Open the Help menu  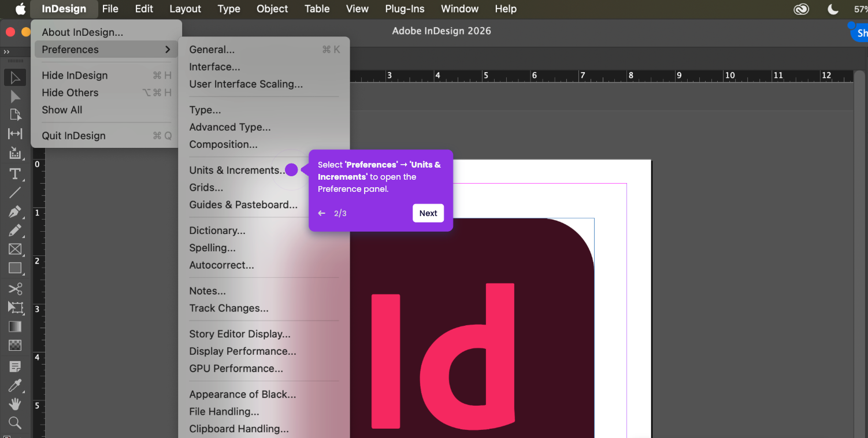click(506, 9)
